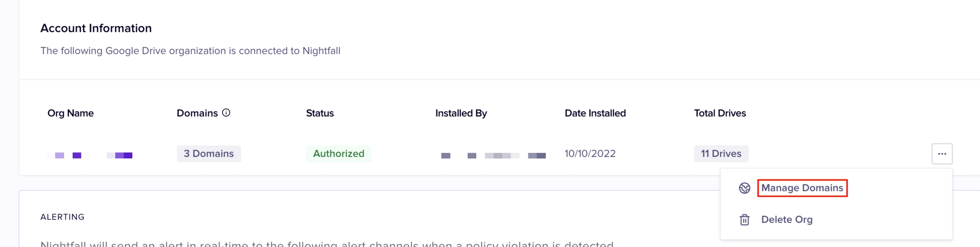Viewport: 980px width, 247px height.
Task: Click the 10/10/2022 install date
Action: (590, 154)
